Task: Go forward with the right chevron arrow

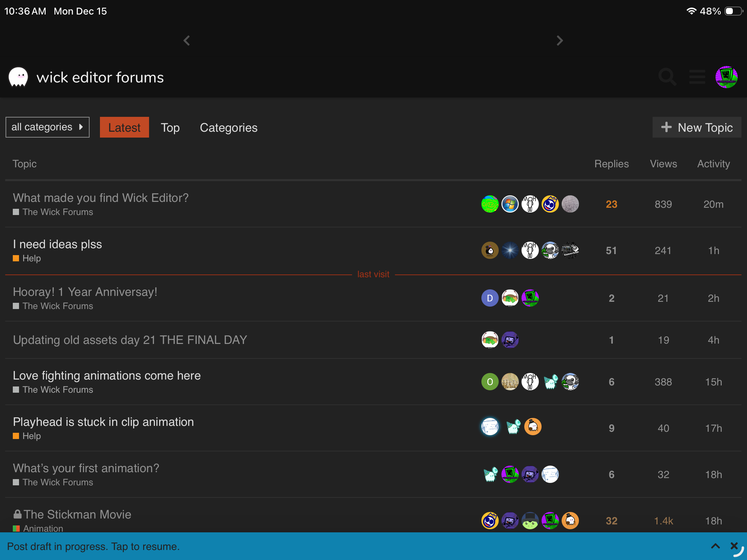Action: 560,40
